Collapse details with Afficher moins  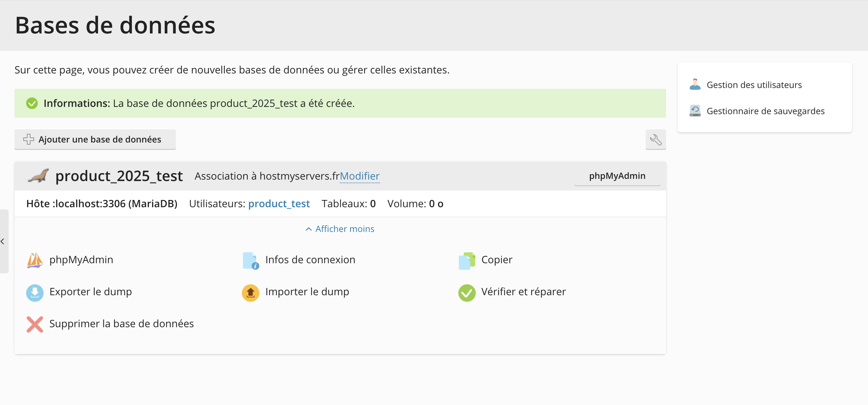[339, 228]
